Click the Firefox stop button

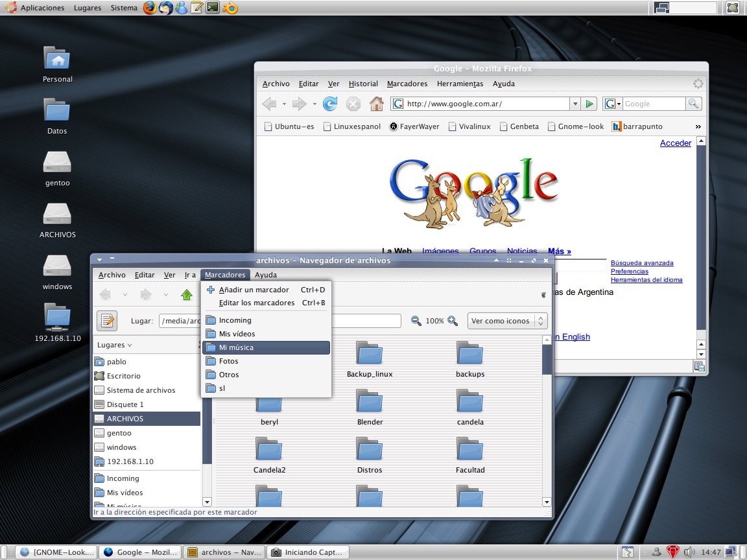pyautogui.click(x=353, y=103)
